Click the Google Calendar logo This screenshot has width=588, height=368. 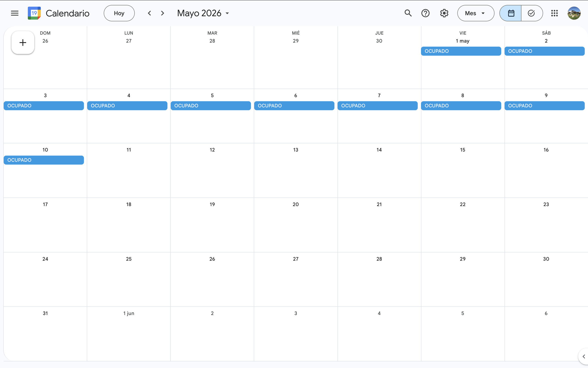(x=34, y=13)
